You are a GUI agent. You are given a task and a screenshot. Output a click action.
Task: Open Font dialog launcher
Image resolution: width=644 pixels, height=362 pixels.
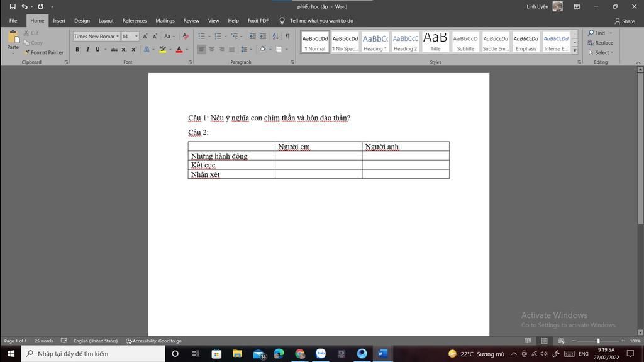tap(190, 62)
